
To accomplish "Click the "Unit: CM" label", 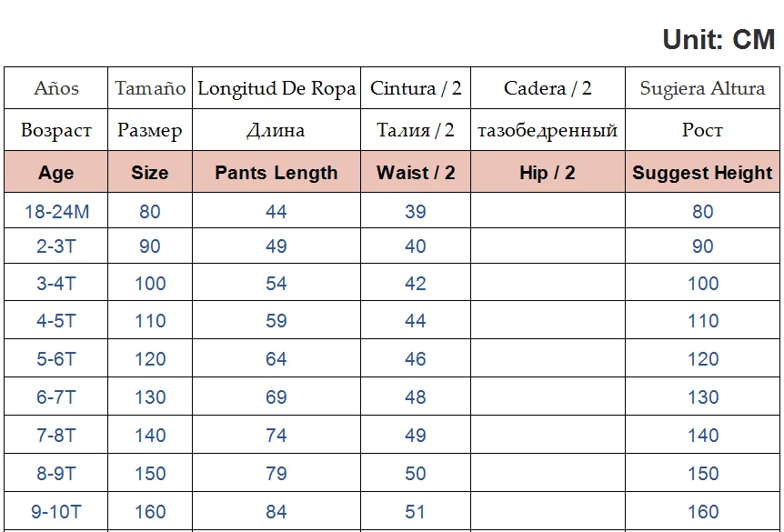I will click(x=718, y=40).
